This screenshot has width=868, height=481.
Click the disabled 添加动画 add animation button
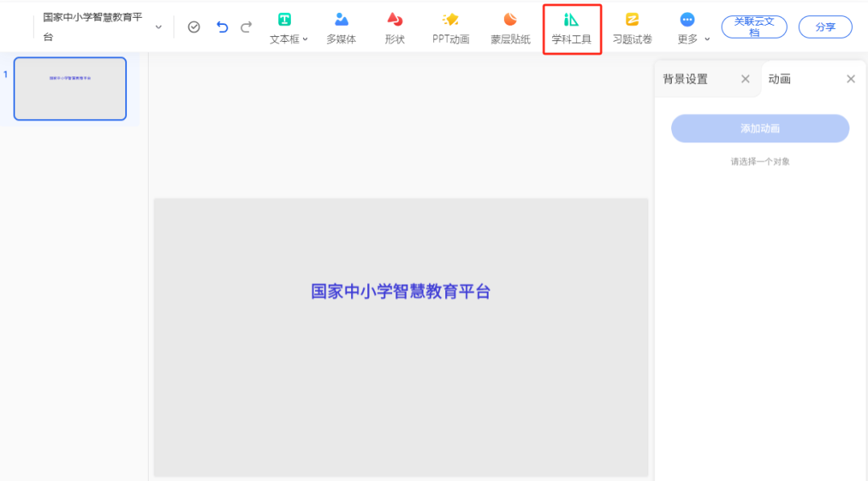759,128
